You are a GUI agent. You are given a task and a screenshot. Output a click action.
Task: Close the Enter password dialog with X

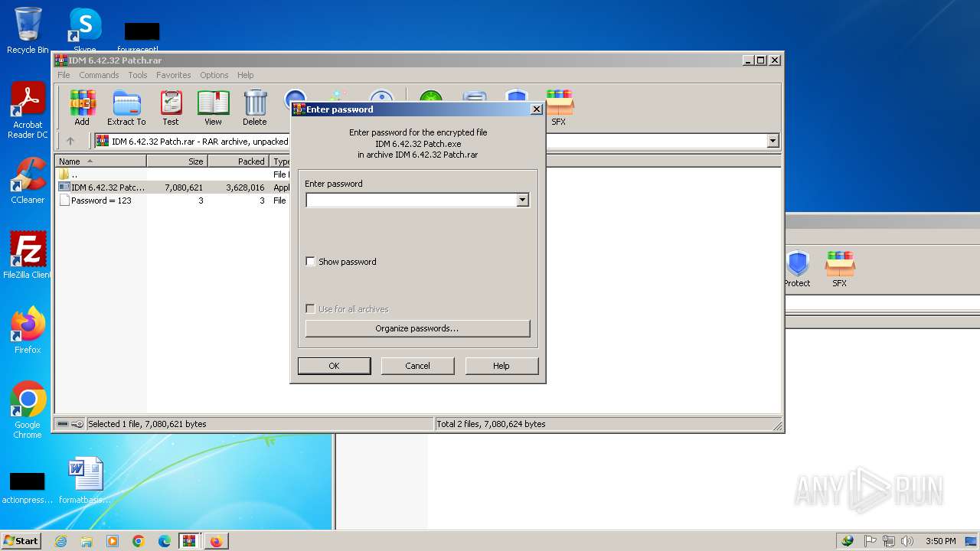coord(536,109)
